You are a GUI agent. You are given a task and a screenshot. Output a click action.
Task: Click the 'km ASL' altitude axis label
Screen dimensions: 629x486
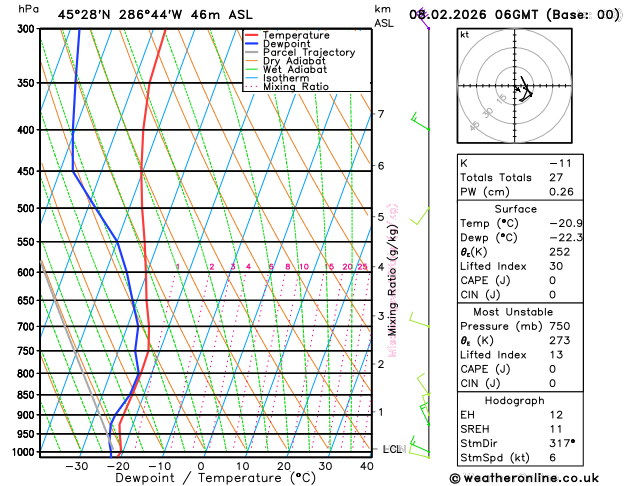384,16
